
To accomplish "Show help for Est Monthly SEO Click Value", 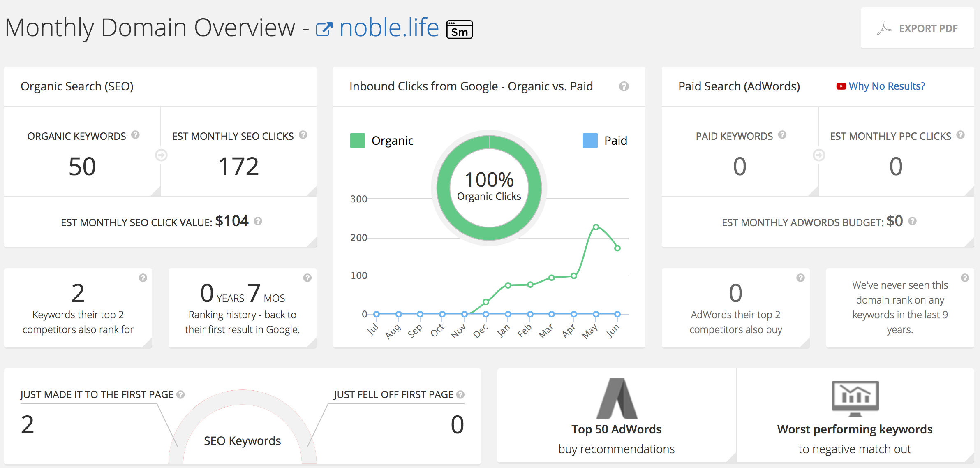I will tap(258, 221).
